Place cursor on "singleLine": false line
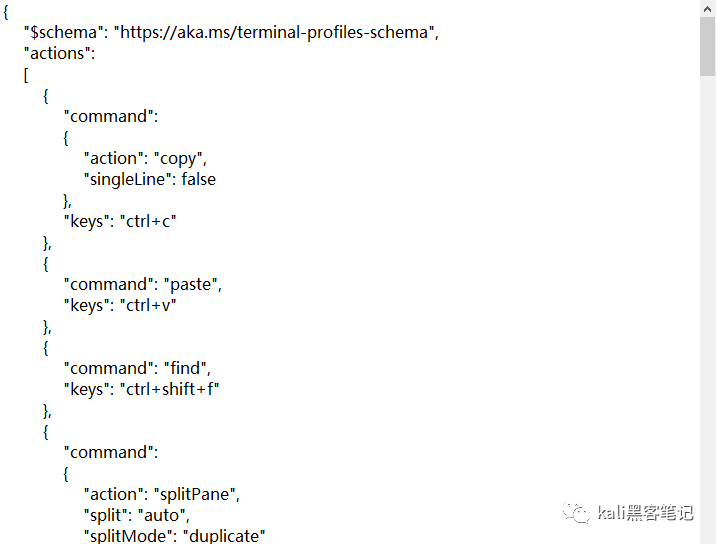 (150, 180)
